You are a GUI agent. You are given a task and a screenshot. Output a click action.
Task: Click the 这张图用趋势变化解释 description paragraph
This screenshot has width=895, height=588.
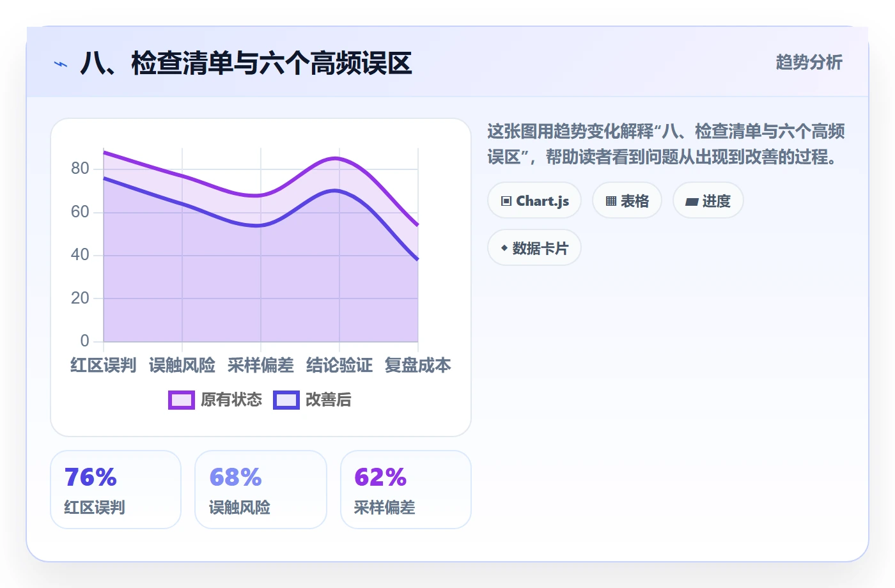coord(666,144)
